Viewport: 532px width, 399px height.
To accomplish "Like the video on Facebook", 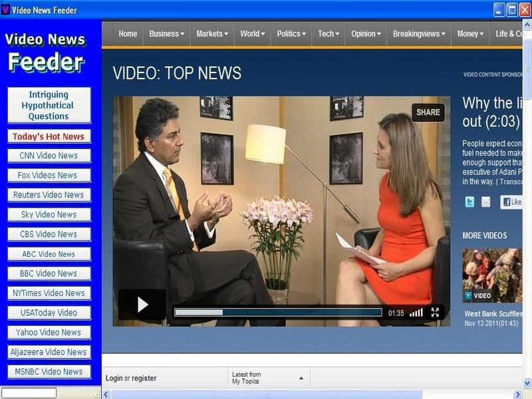I will click(x=511, y=202).
